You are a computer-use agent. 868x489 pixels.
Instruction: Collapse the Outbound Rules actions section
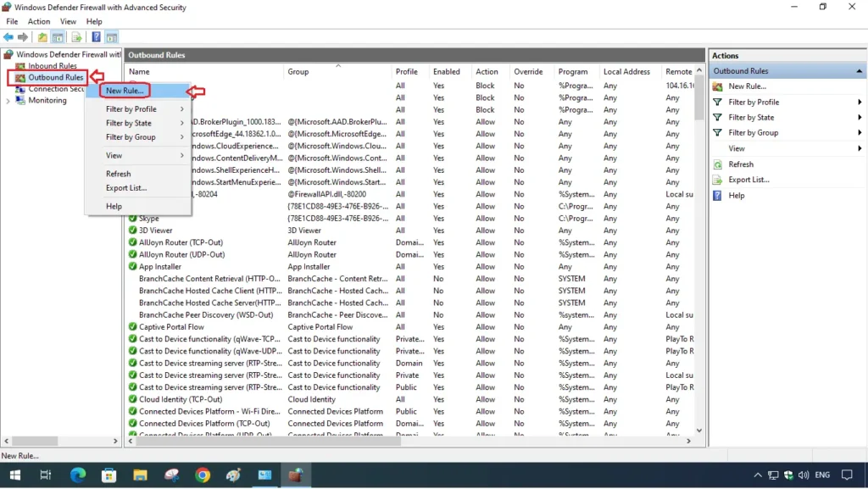(x=860, y=71)
